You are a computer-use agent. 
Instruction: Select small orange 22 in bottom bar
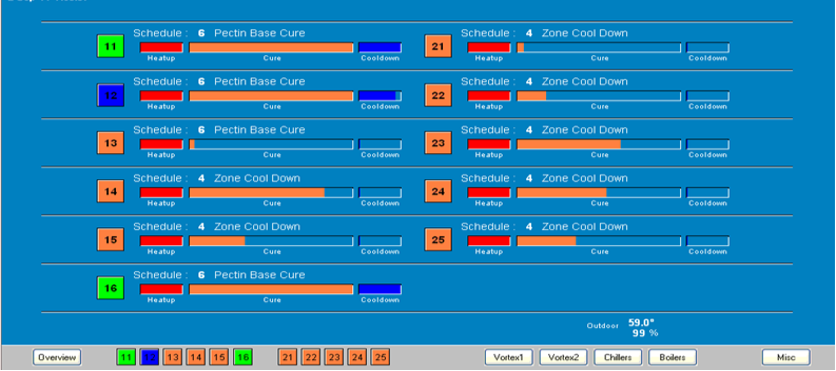click(311, 357)
